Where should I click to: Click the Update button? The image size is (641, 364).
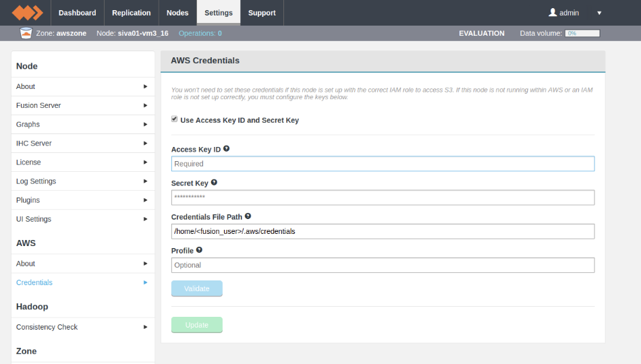(196, 325)
